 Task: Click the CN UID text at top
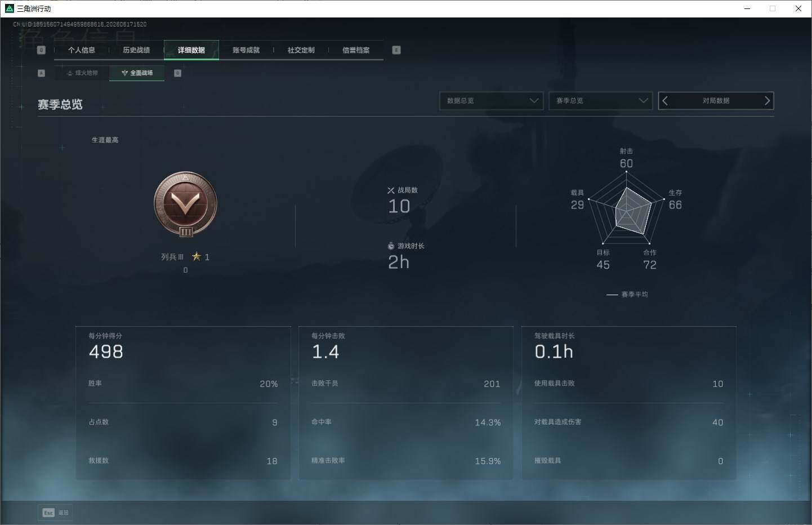click(x=80, y=24)
